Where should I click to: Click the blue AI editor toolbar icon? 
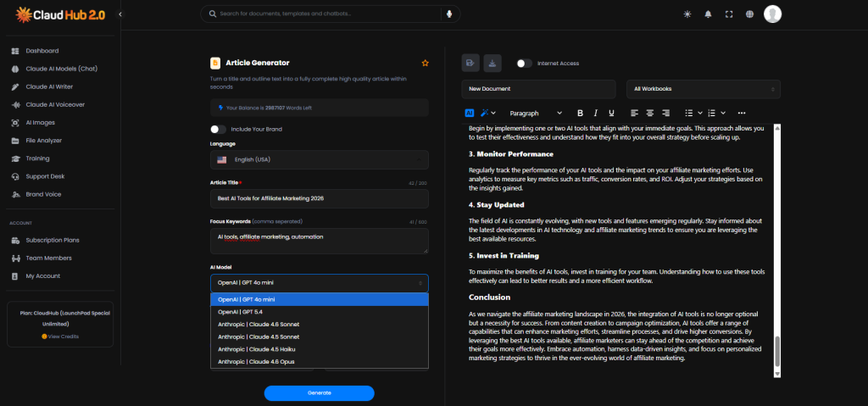(470, 113)
